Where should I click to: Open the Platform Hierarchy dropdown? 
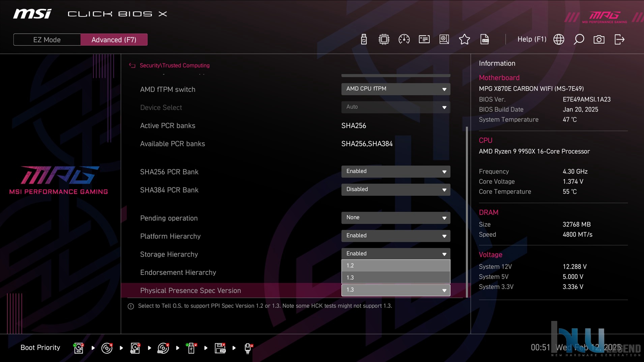(396, 236)
